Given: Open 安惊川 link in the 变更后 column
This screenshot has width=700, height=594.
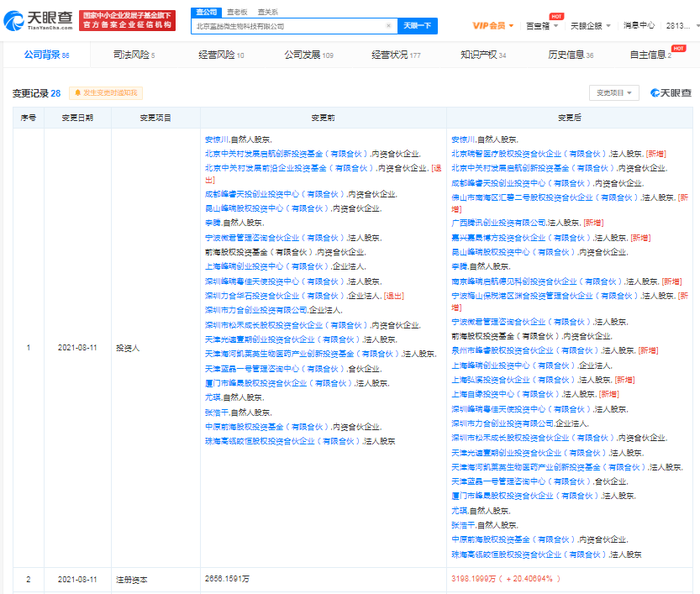Looking at the screenshot, I should tap(463, 139).
